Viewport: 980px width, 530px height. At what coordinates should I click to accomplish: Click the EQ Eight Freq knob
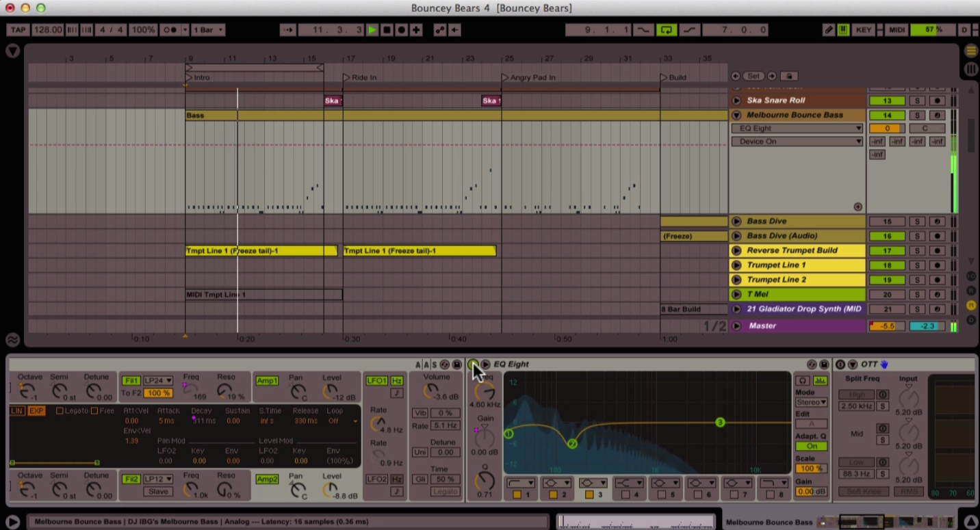pyautogui.click(x=485, y=391)
